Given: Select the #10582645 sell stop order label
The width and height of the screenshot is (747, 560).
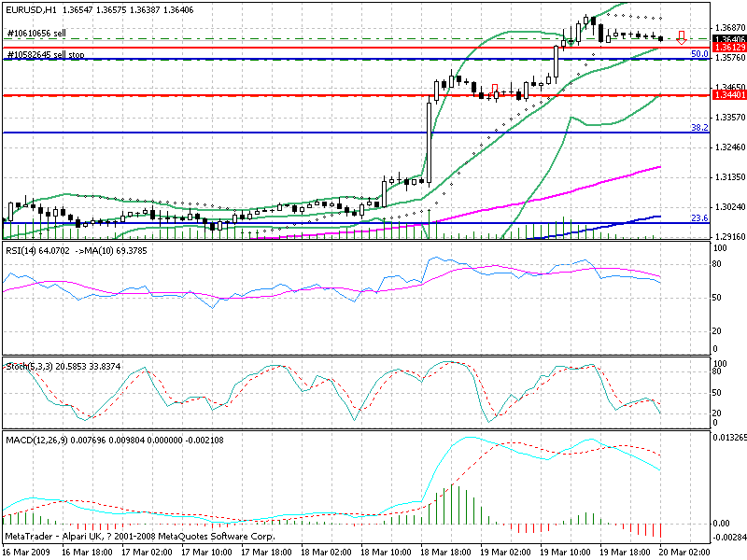Looking at the screenshot, I should tap(46, 54).
